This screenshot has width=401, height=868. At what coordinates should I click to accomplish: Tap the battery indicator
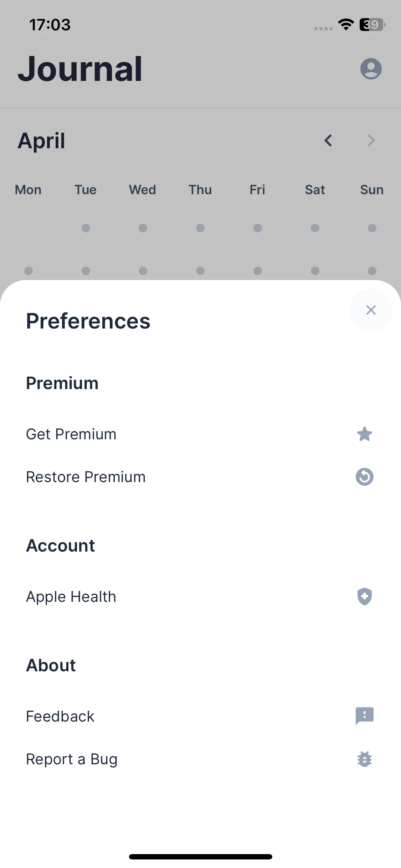pos(372,25)
